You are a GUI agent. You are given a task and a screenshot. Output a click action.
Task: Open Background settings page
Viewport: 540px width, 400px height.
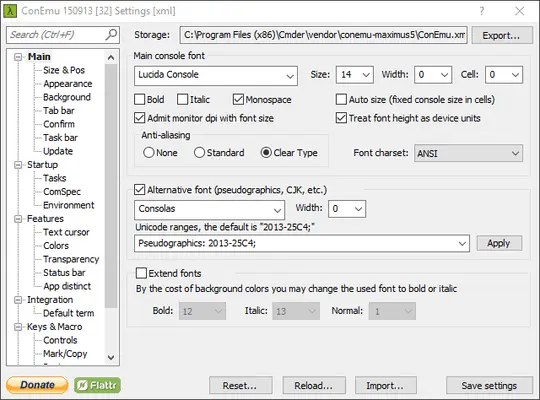click(x=67, y=97)
